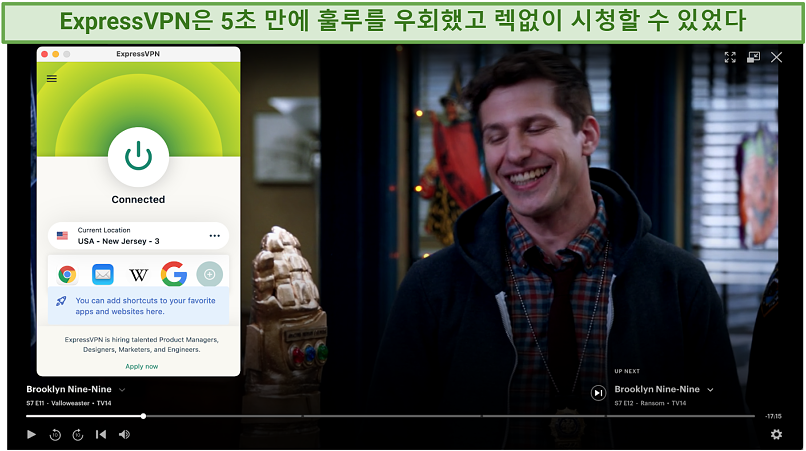Click the rocket icon in shortcuts tip
Viewport: 806px width, 451px height.
[61, 301]
